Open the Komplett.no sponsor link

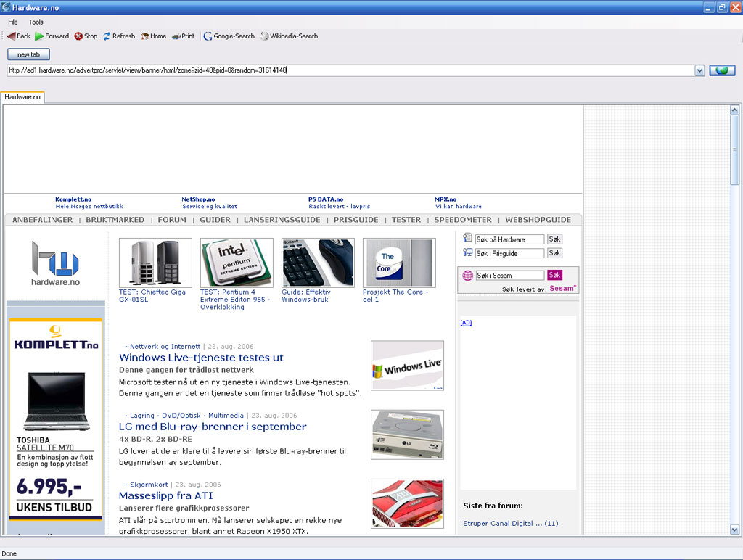point(73,199)
